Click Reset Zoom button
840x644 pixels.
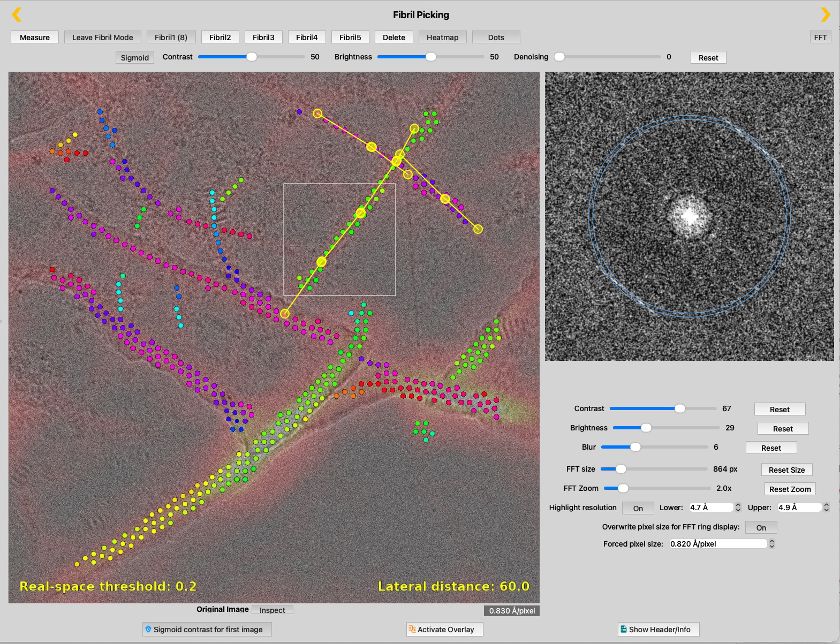(x=790, y=489)
